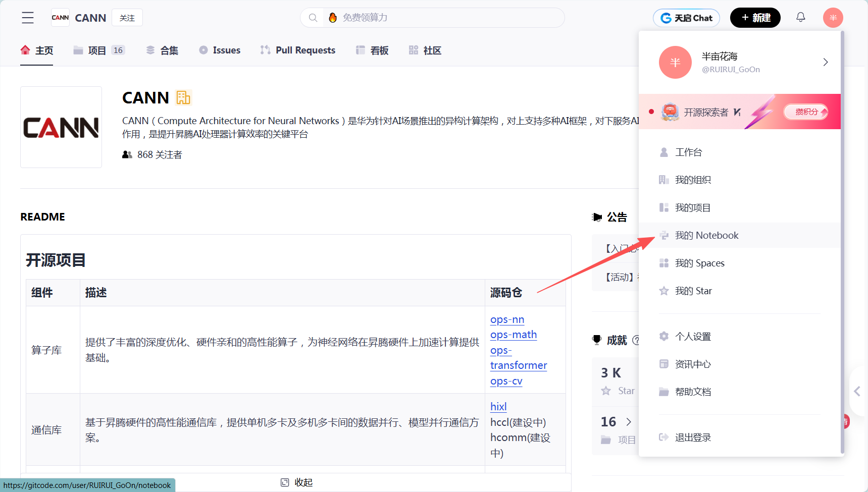Viewport: 868px width, 492px height.
Task: Switch to the Issues tab
Action: tap(220, 50)
